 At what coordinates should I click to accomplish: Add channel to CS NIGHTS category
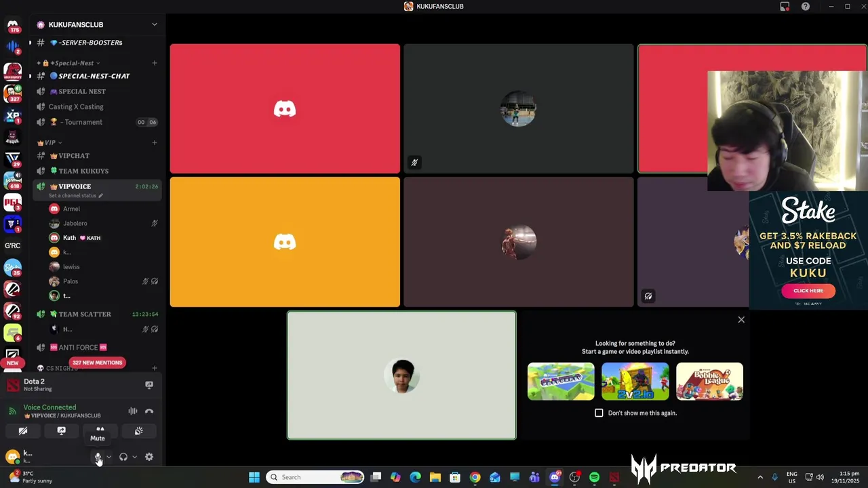(x=155, y=368)
